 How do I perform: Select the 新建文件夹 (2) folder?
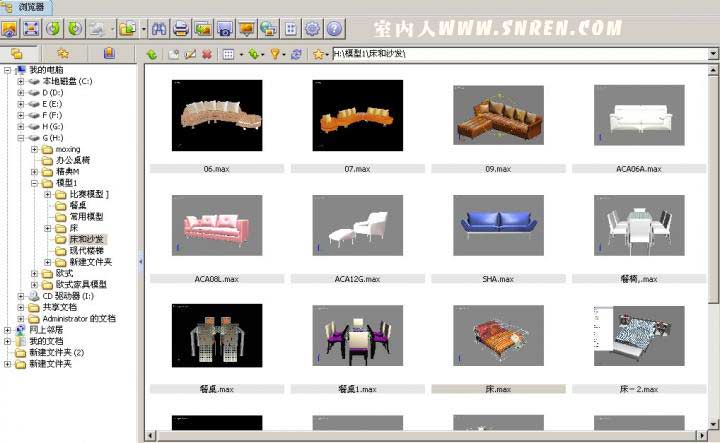(56, 353)
